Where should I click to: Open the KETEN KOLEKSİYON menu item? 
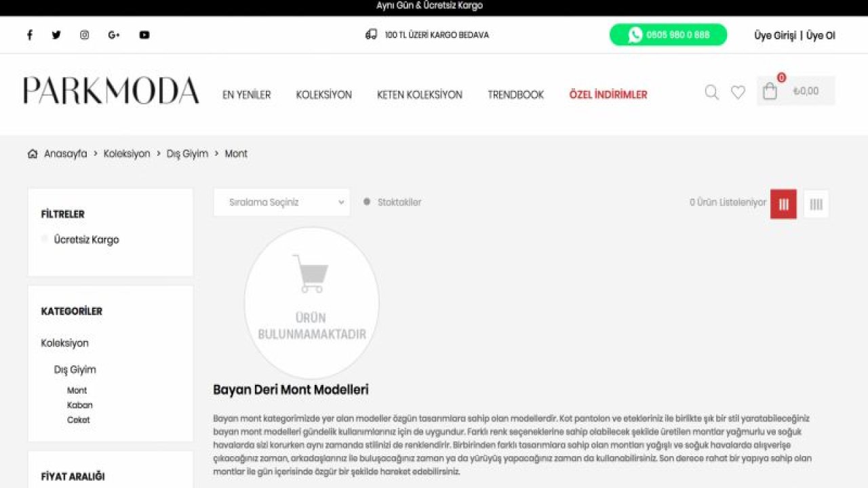point(420,94)
